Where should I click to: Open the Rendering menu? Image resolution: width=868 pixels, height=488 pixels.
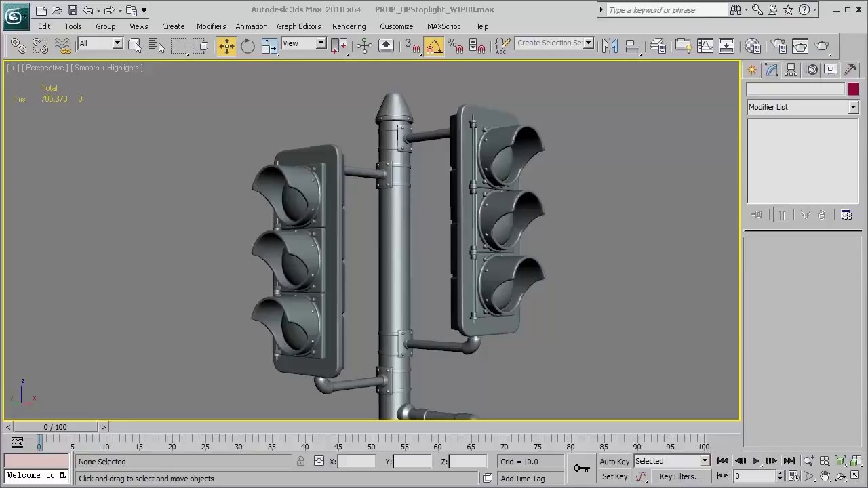(x=349, y=26)
